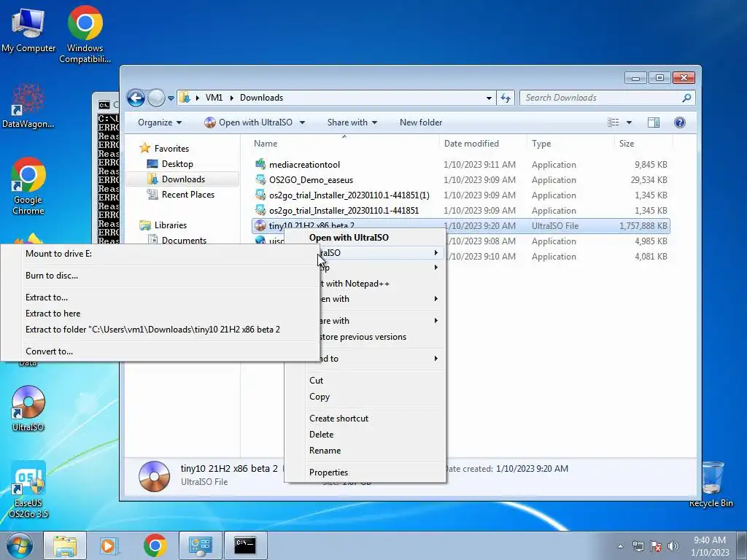The image size is (747, 560).
Task: Select the mediacreationtool file
Action: pyautogui.click(x=304, y=165)
